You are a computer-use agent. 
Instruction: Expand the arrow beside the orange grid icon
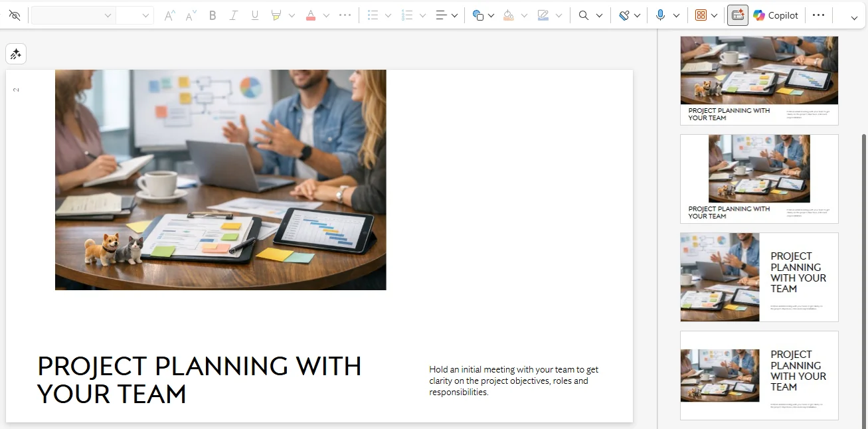715,15
